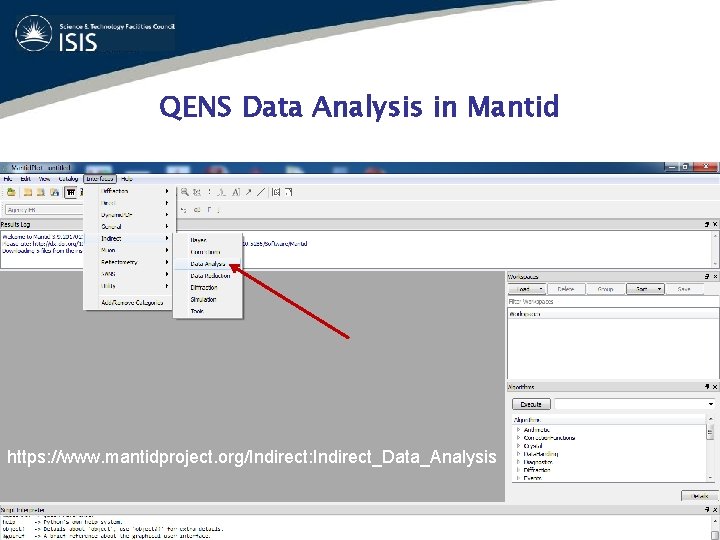
Task: Open the Load dropdown in Workspaces
Action: pyautogui.click(x=527, y=289)
